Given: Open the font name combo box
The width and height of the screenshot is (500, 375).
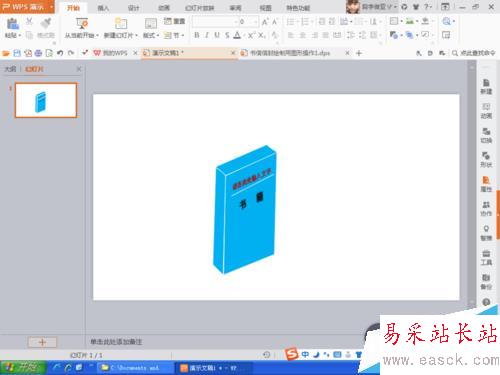Looking at the screenshot, I should click(215, 22).
